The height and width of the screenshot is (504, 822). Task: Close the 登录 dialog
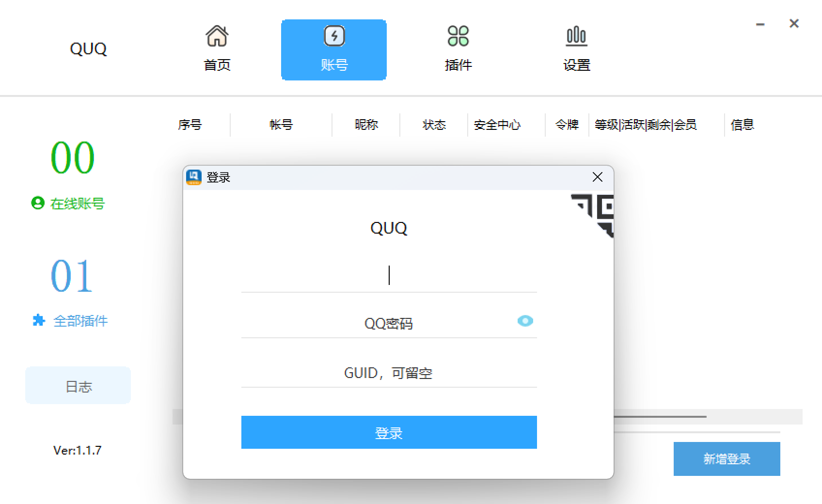597,177
